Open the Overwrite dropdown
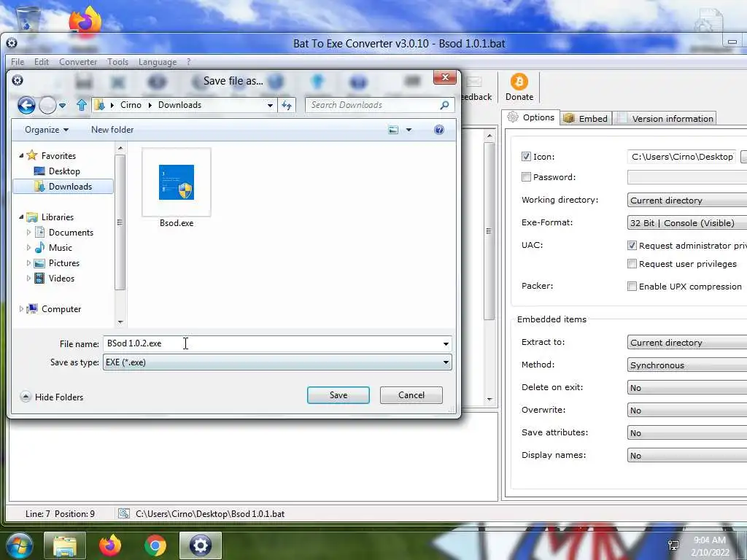The width and height of the screenshot is (747, 560). [x=687, y=411]
